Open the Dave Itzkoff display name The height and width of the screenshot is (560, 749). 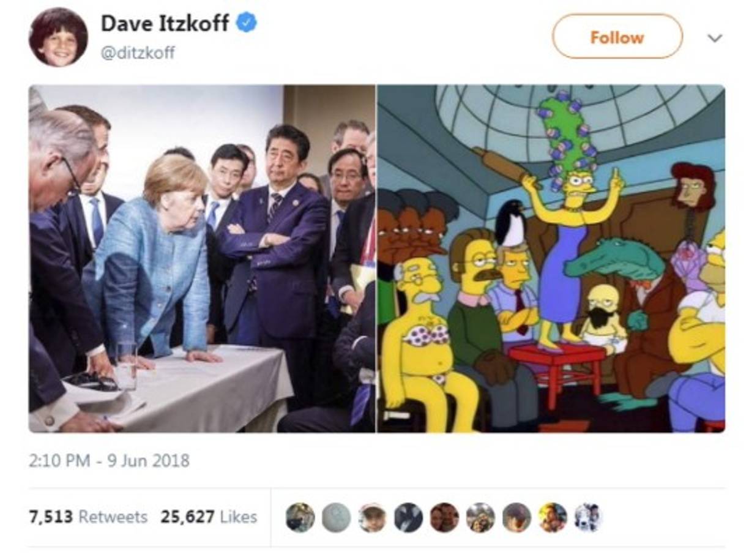[165, 24]
